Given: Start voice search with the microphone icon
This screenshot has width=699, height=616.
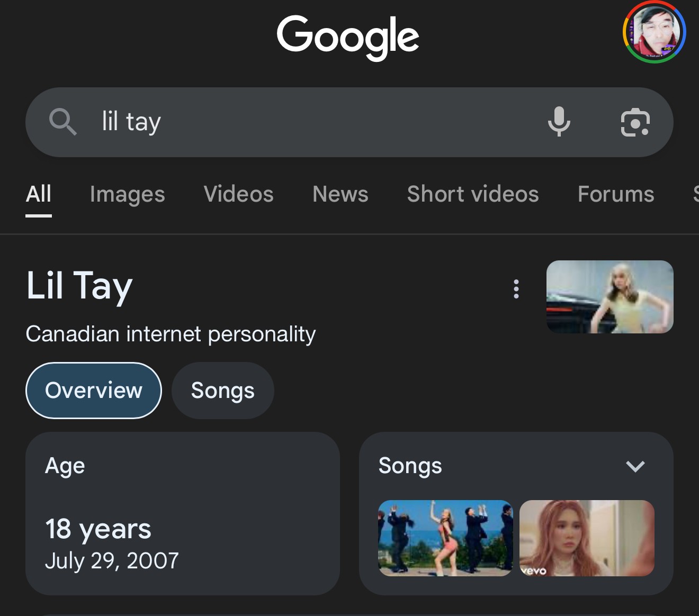Looking at the screenshot, I should point(559,122).
